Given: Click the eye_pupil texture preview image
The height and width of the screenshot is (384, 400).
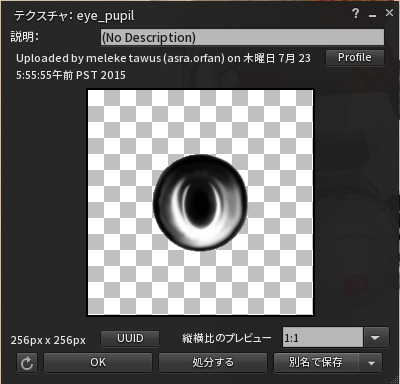Looking at the screenshot, I should (x=200, y=202).
